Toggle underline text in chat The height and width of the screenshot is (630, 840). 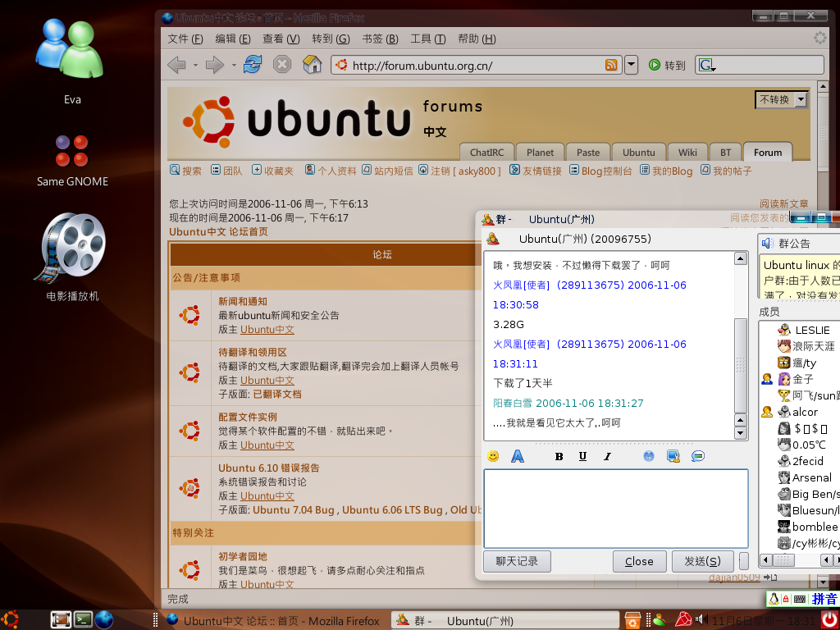[x=583, y=456]
